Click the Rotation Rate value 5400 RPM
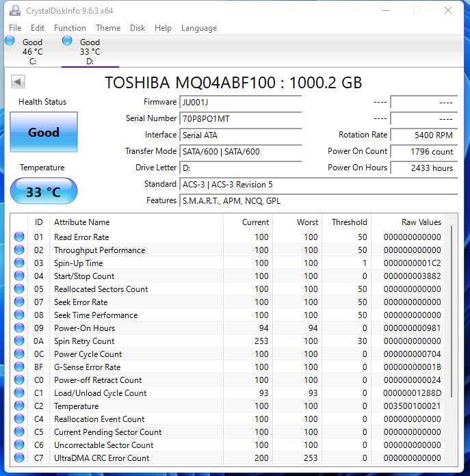This screenshot has height=476, width=470. (424, 135)
